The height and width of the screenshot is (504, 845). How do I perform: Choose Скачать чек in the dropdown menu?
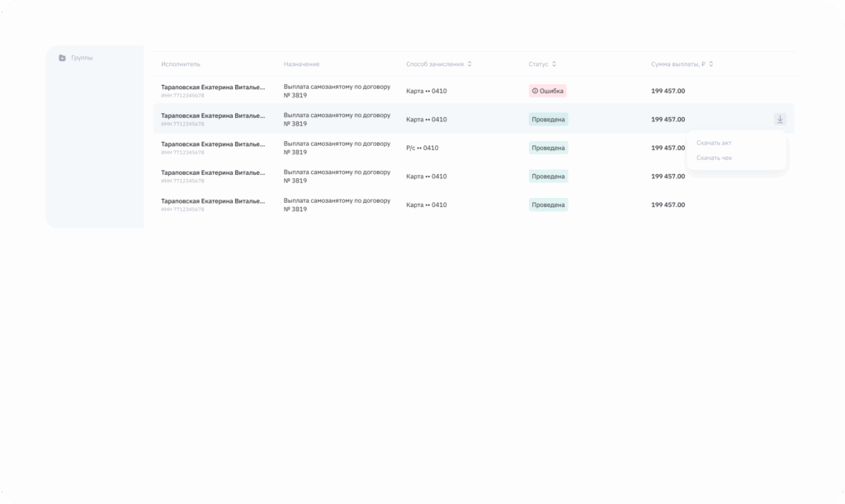pyautogui.click(x=714, y=158)
